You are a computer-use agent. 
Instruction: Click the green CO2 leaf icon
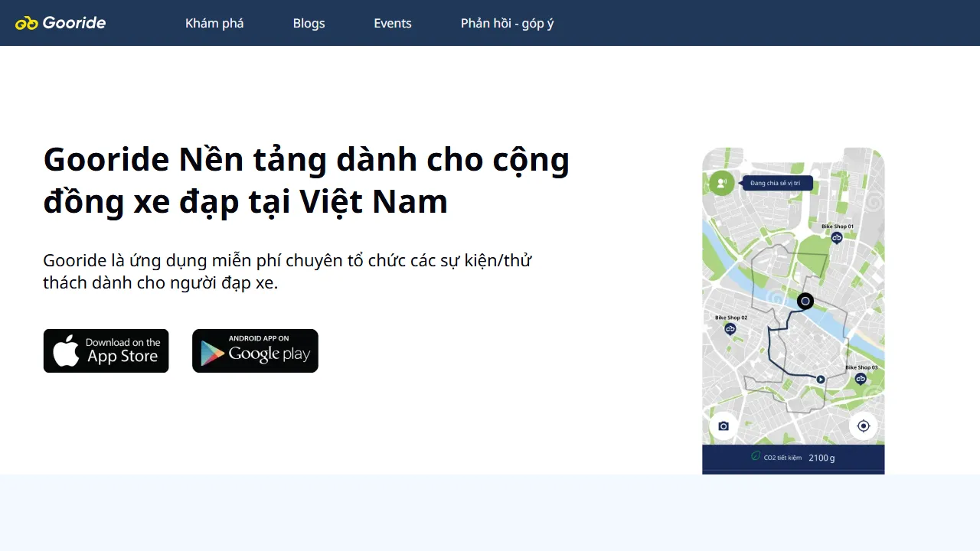tap(756, 457)
